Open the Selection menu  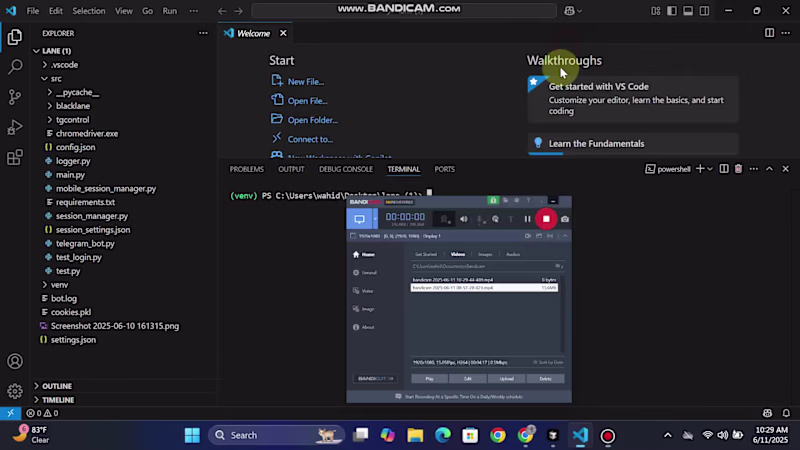coord(89,11)
